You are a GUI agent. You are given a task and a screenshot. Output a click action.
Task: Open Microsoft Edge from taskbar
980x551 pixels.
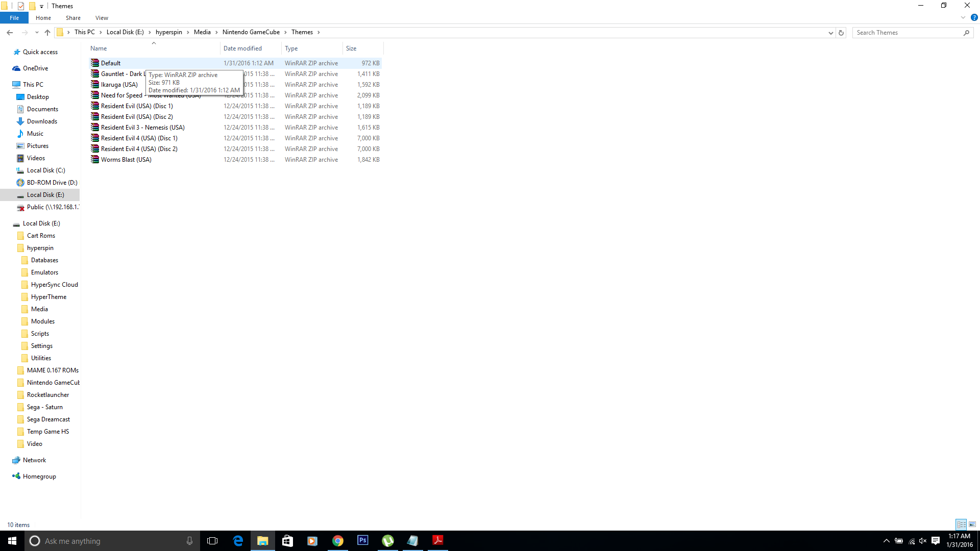[x=238, y=541]
